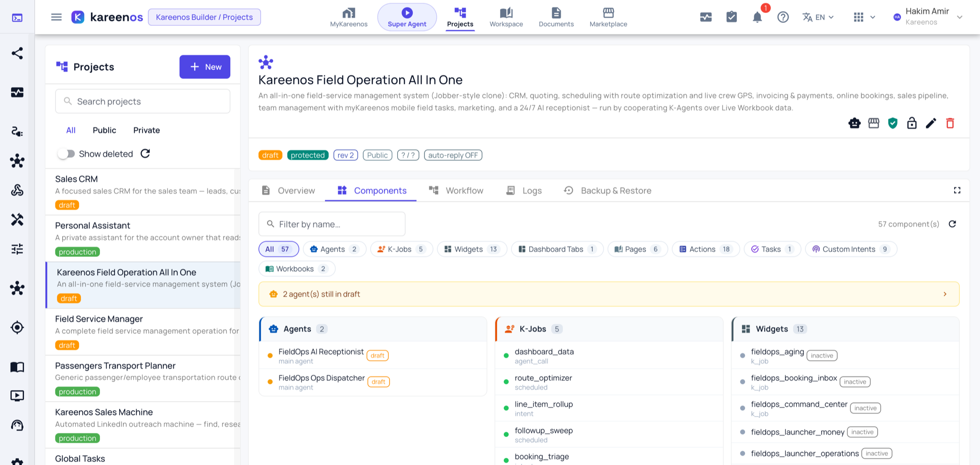Open the sliders tuning icon in sidebar
The height and width of the screenshot is (465, 980).
[17, 249]
